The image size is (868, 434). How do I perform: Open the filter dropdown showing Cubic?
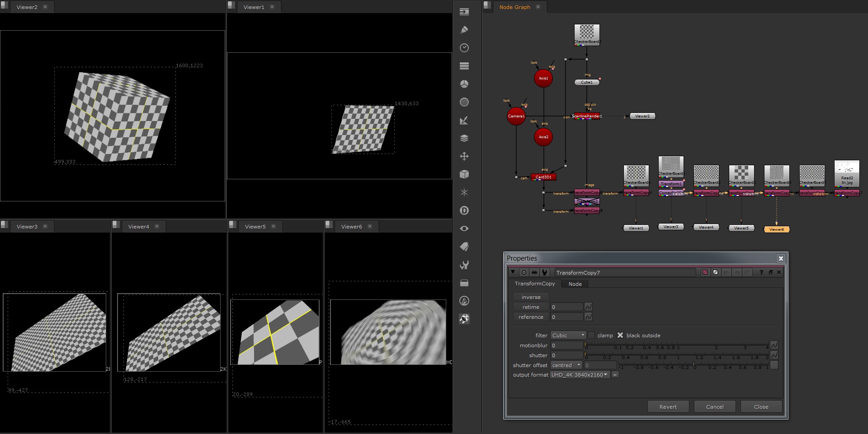pyautogui.click(x=568, y=335)
